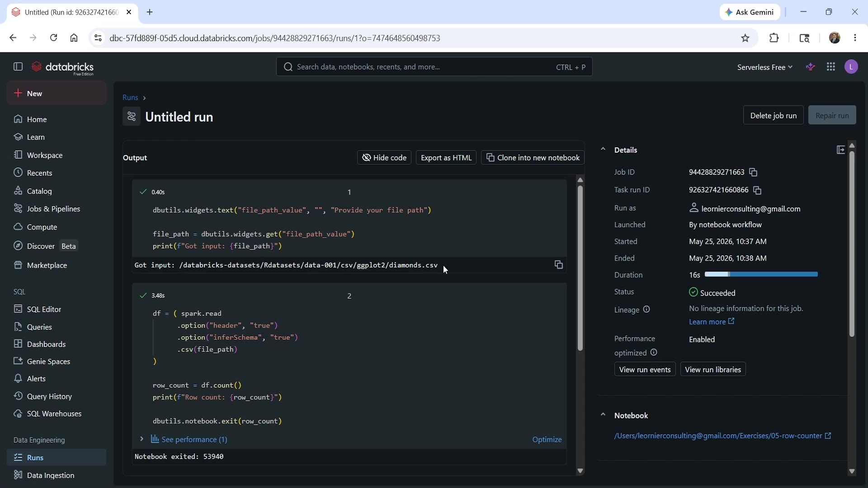This screenshot has width=868, height=488.
Task: Click View run libraries button
Action: pyautogui.click(x=713, y=370)
